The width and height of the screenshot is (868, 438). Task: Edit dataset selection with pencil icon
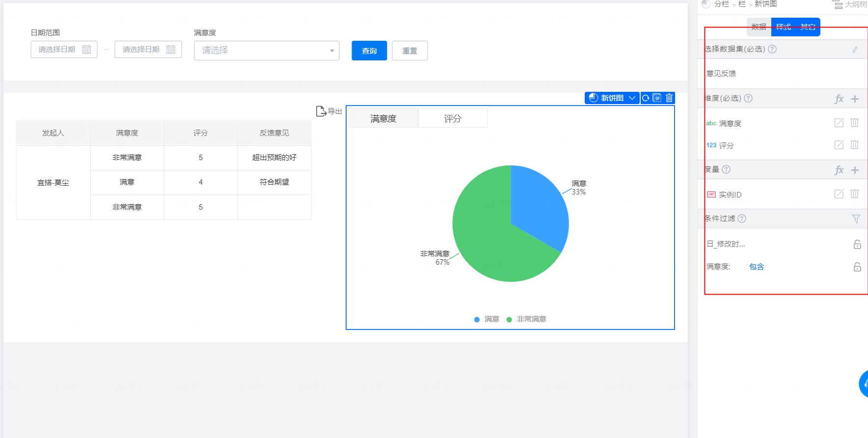click(855, 49)
